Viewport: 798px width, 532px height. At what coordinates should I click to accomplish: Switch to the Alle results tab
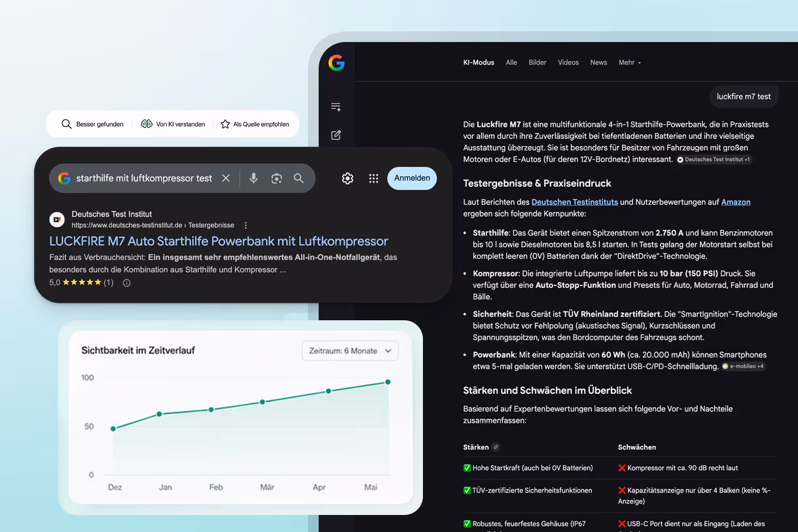[x=511, y=63]
